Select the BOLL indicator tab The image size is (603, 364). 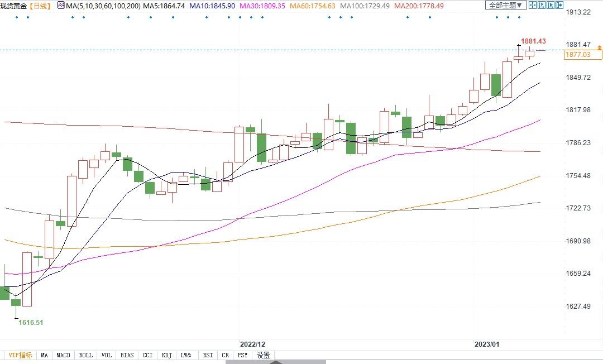(85, 355)
